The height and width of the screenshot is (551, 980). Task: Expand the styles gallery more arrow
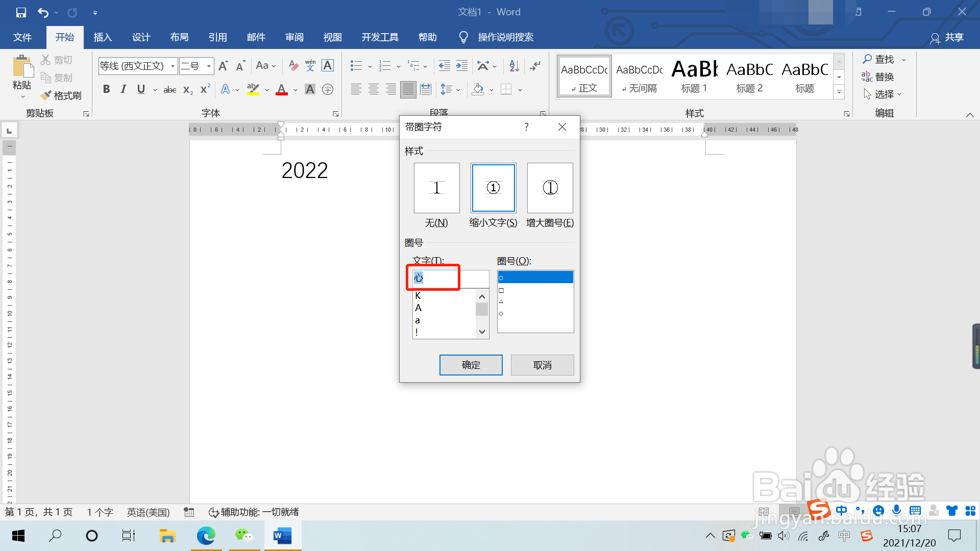pos(839,92)
